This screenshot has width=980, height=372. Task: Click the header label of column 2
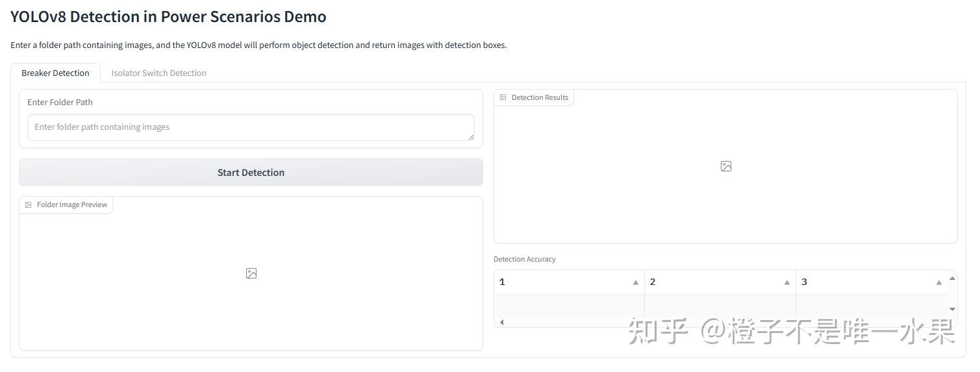[653, 282]
